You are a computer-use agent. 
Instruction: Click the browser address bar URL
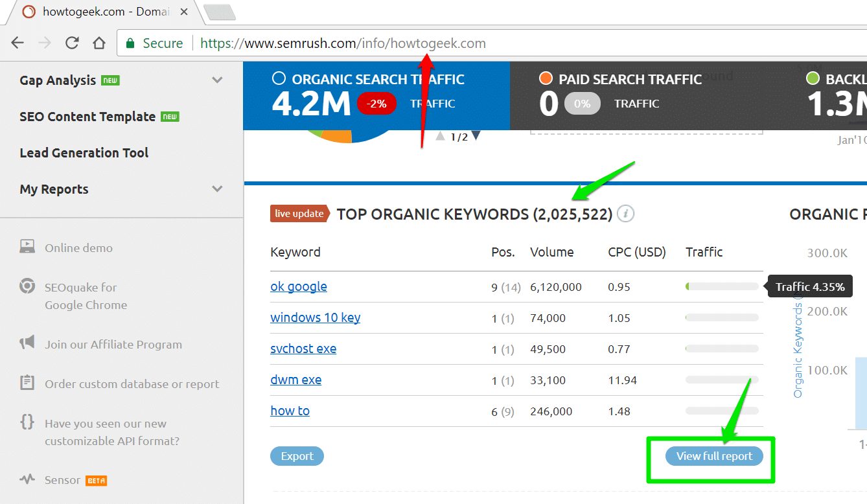point(343,43)
